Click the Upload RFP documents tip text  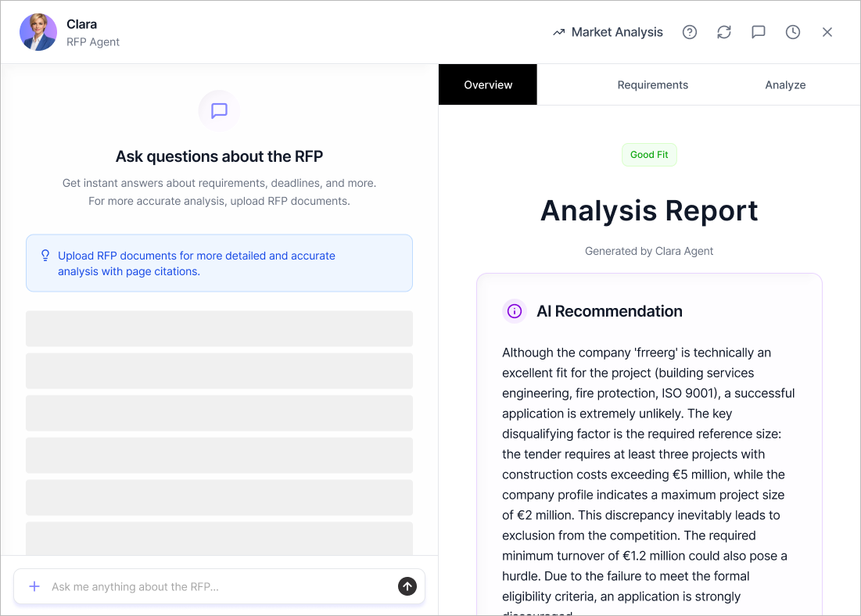point(196,263)
